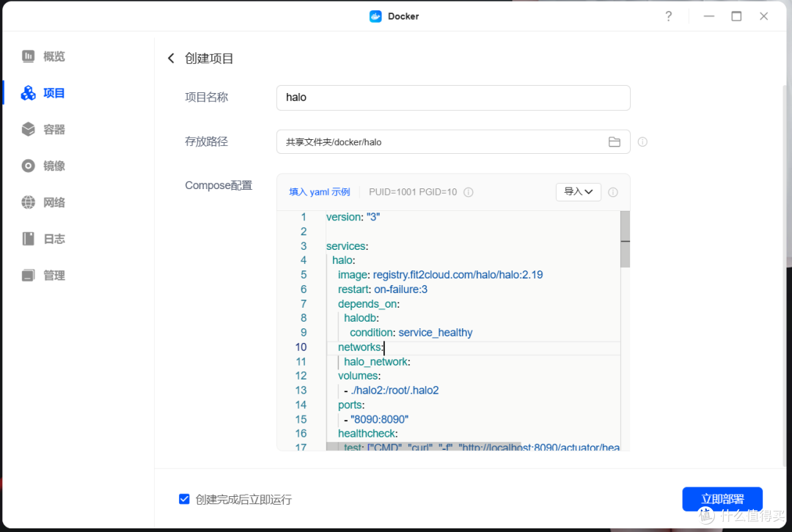Click the 'halo_network:' line
Viewport: 792px width, 532px height.
(x=377, y=362)
